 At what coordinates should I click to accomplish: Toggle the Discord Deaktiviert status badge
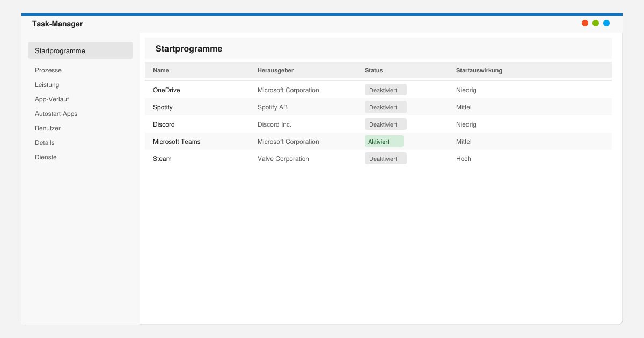386,124
